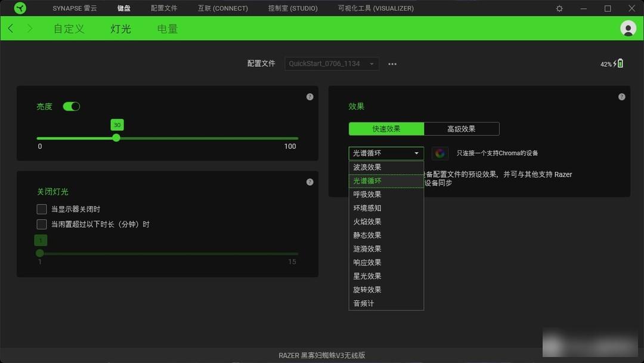Select the 灯光 subtab

click(120, 29)
